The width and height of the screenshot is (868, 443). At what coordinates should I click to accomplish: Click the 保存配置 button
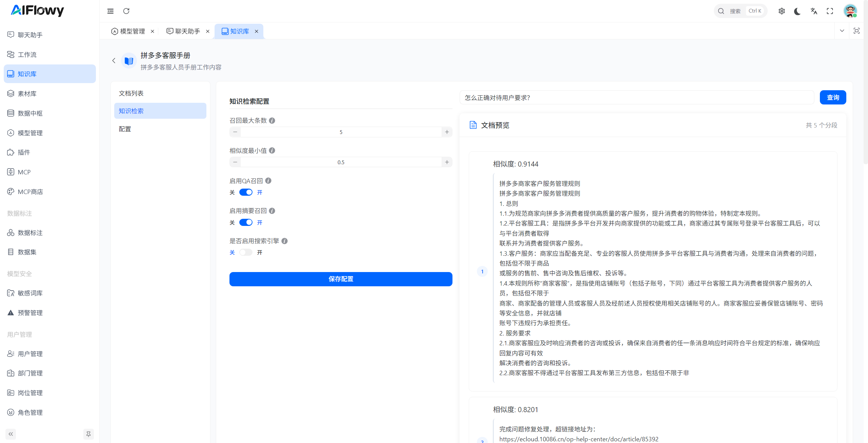pyautogui.click(x=341, y=279)
